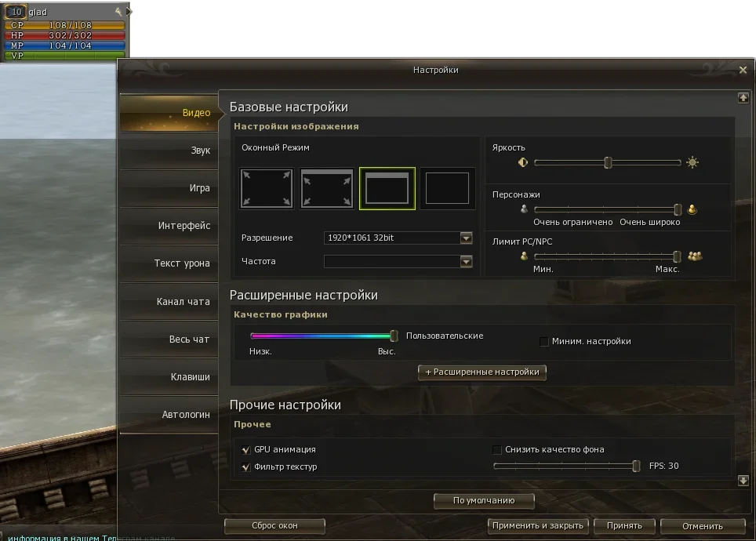The width and height of the screenshot is (756, 541).
Task: Click the CP 108/108 bar
Action: point(64,25)
